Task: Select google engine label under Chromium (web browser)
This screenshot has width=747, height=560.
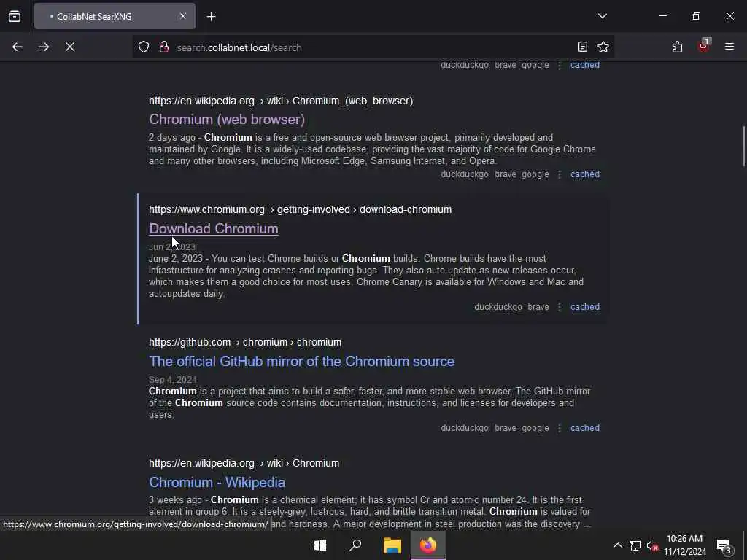Action: pyautogui.click(x=535, y=174)
